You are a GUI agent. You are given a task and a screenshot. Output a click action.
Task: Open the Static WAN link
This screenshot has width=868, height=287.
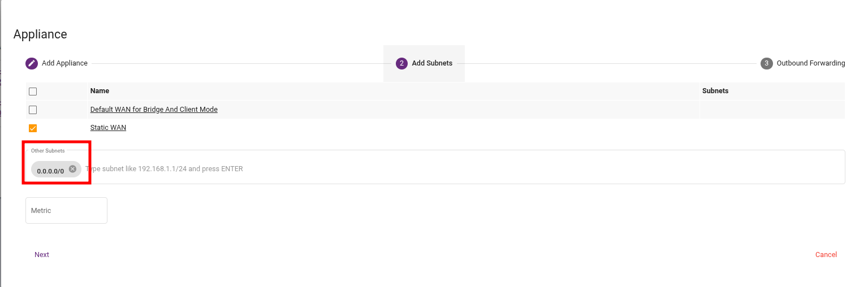point(108,128)
